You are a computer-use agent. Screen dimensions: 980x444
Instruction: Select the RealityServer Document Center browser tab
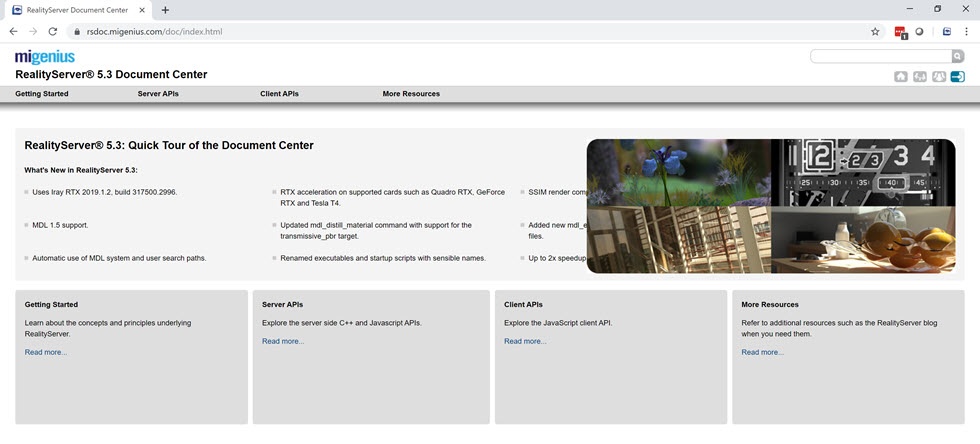pos(78,11)
